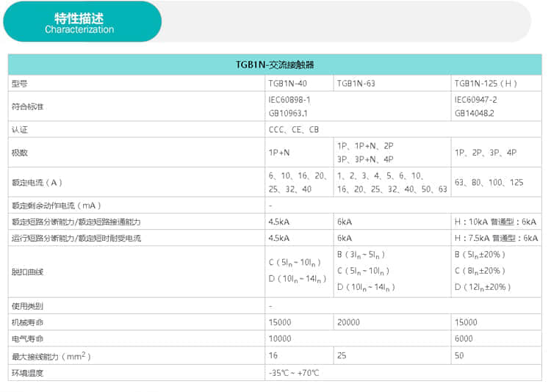This screenshot has height=392, width=551.
Task: Select the 1、2、3、4、5、6、10 current line
Action: point(381,175)
